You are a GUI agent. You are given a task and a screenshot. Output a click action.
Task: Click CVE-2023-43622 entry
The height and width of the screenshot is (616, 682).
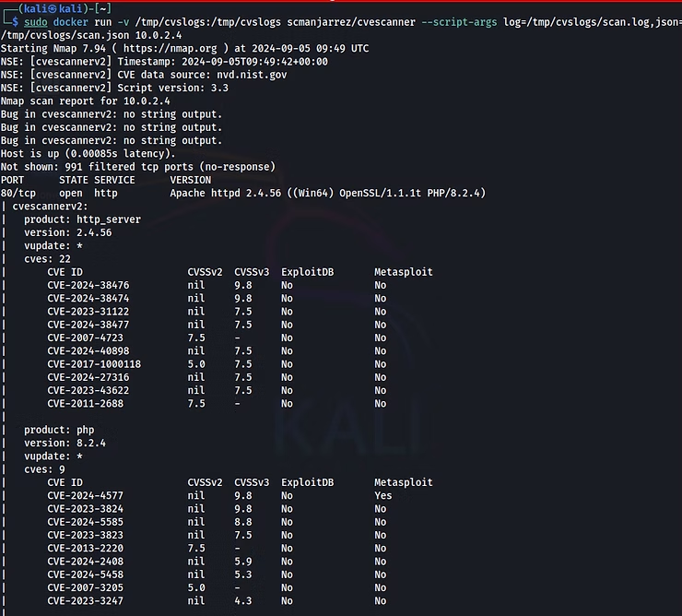point(88,390)
